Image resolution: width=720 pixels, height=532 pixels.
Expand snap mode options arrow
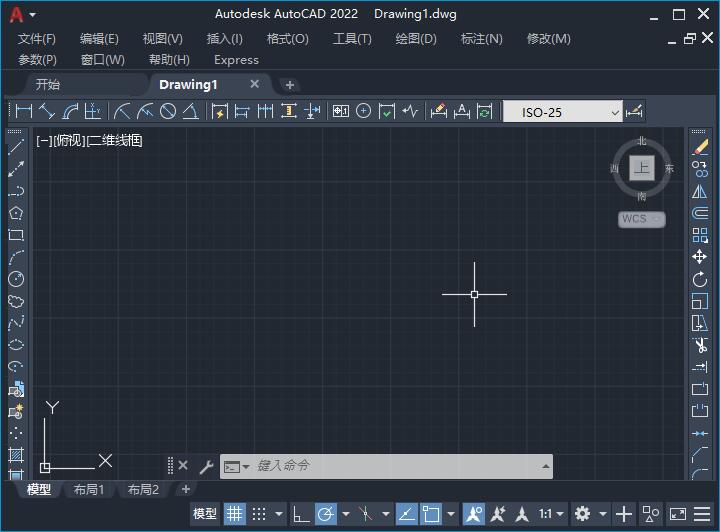[279, 514]
